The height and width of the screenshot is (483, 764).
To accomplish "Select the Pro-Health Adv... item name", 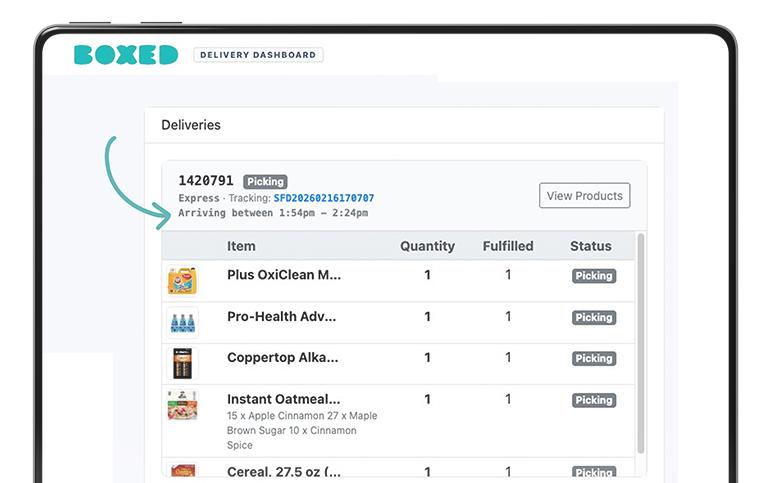I will (x=282, y=317).
